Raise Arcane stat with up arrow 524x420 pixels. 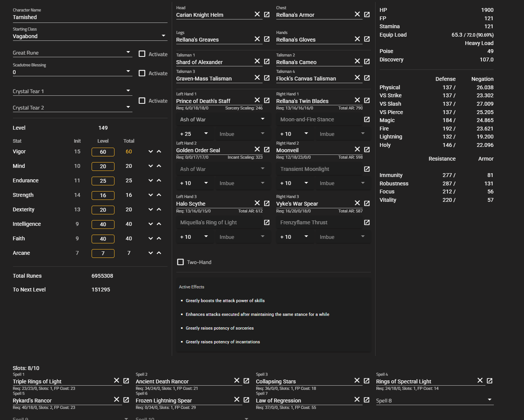click(159, 253)
